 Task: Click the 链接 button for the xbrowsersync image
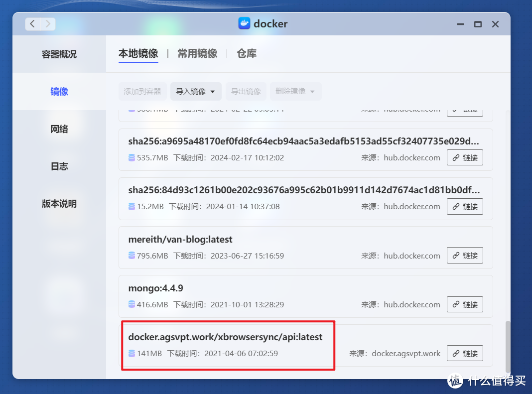coord(465,353)
